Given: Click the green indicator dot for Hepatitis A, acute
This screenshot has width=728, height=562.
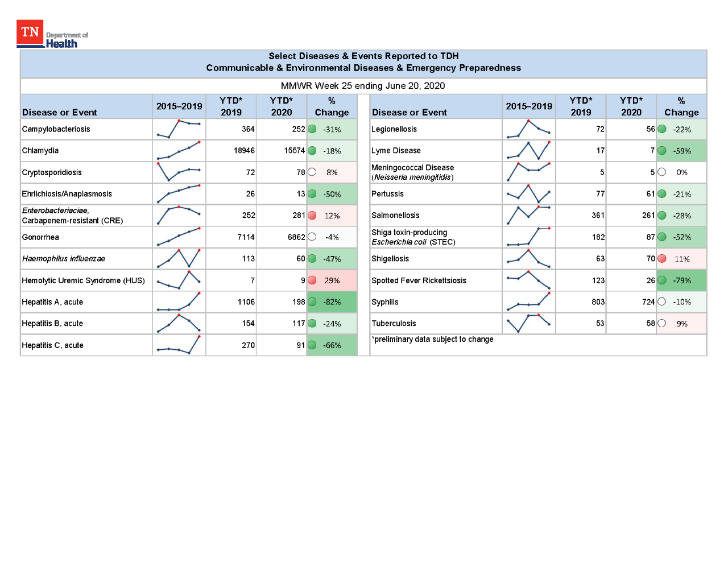Looking at the screenshot, I should 312,302.
